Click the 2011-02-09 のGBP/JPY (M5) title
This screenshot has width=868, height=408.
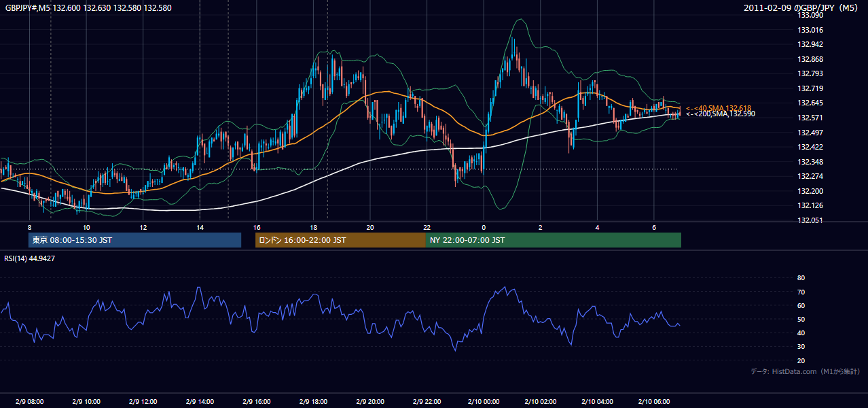[802, 7]
